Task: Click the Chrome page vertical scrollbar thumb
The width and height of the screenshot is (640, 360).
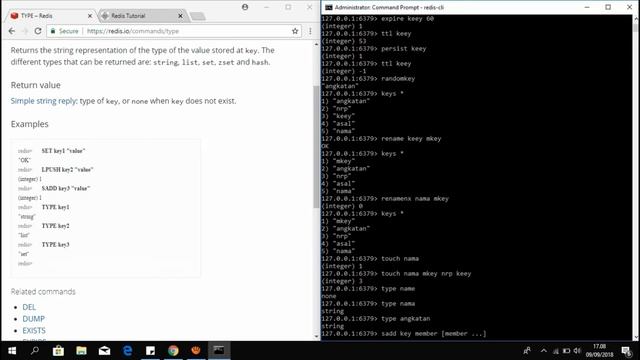Action: pyautogui.click(x=316, y=147)
